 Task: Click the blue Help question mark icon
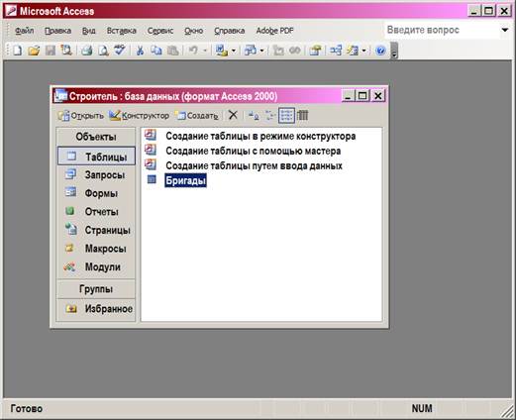[380, 51]
